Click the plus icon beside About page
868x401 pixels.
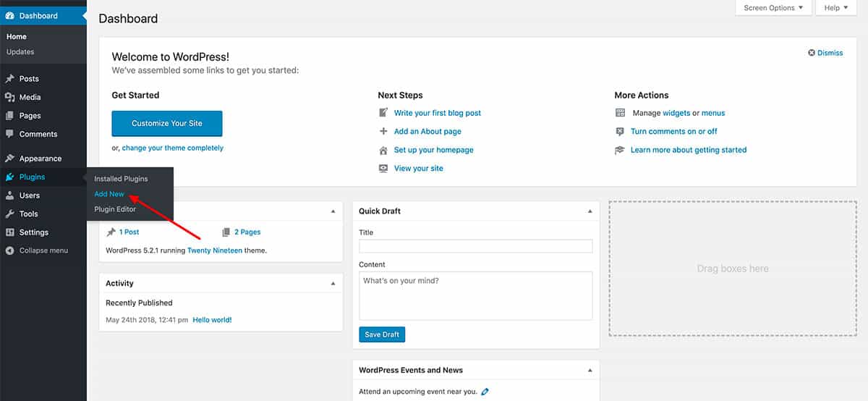click(383, 132)
